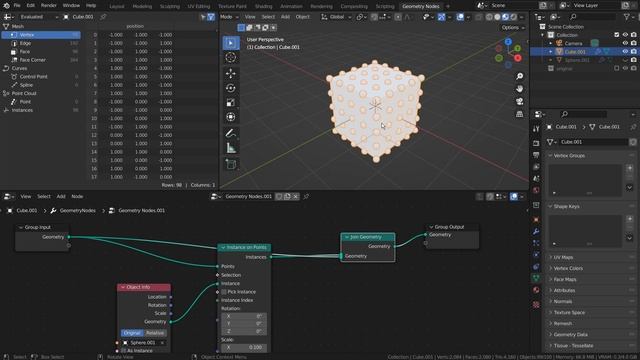Expand the Geometry Data panel
Screen dimensions: 640x360
570,335
